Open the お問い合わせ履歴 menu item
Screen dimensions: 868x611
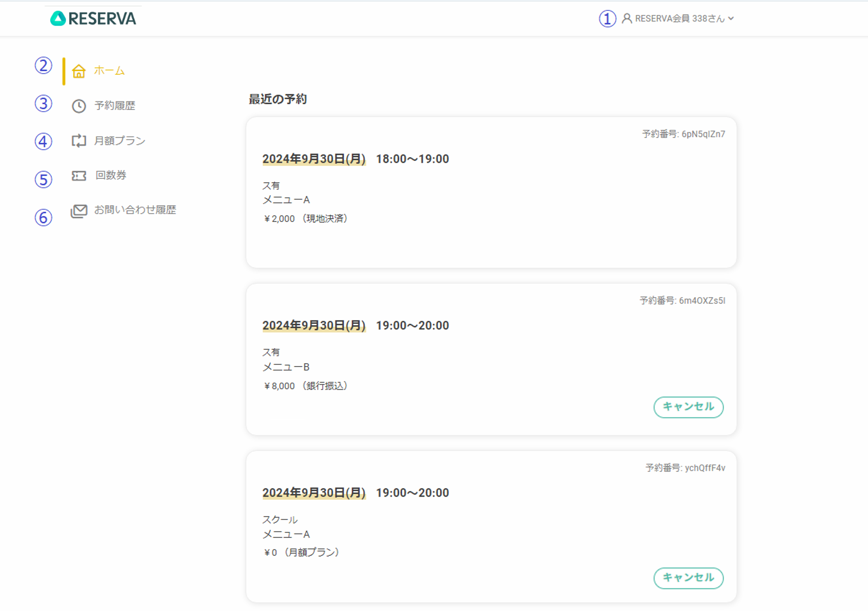coord(135,210)
